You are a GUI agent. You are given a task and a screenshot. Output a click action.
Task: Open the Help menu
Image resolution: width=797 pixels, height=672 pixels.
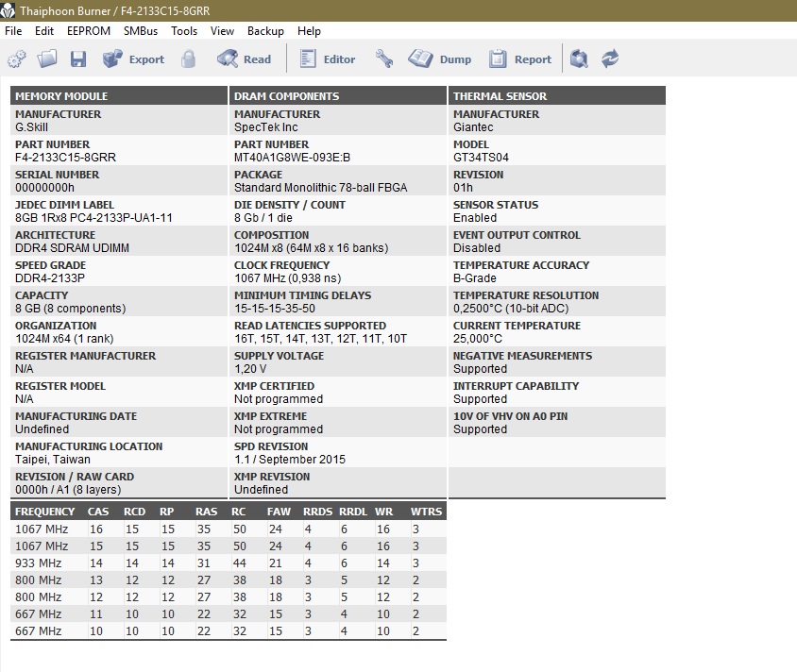point(309,31)
